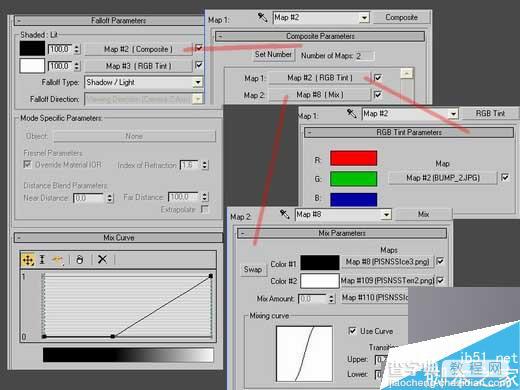Click the black Shaded color swatch in Falloff

tap(32, 49)
